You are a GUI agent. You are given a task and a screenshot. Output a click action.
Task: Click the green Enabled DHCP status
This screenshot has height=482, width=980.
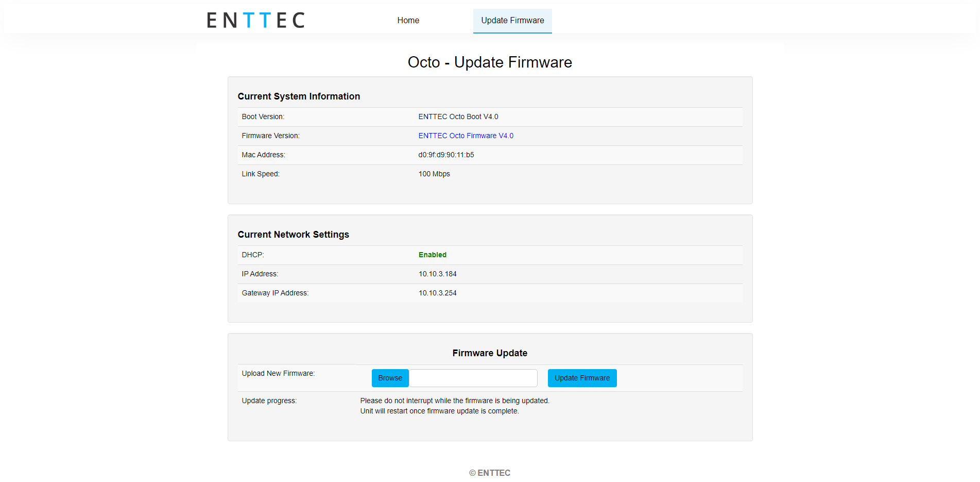433,255
